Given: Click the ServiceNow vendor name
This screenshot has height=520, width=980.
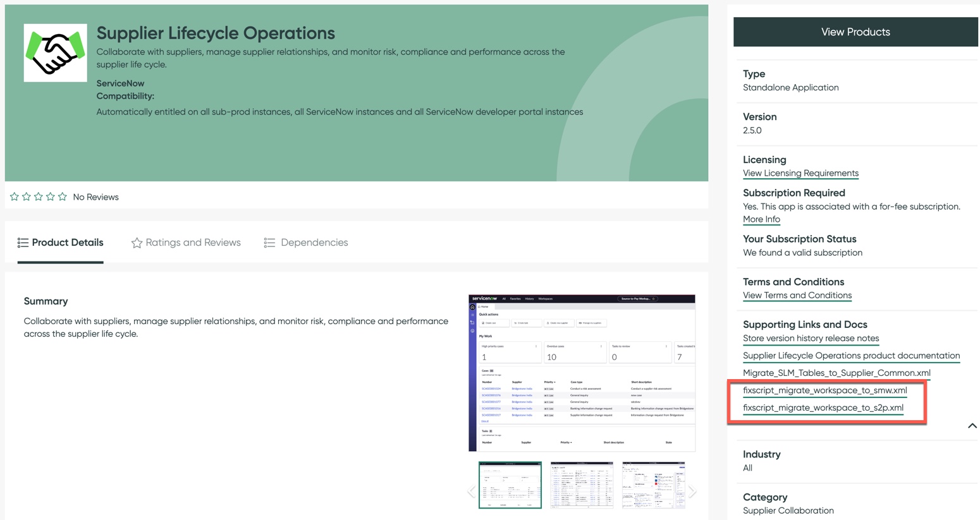Looking at the screenshot, I should 120,83.
